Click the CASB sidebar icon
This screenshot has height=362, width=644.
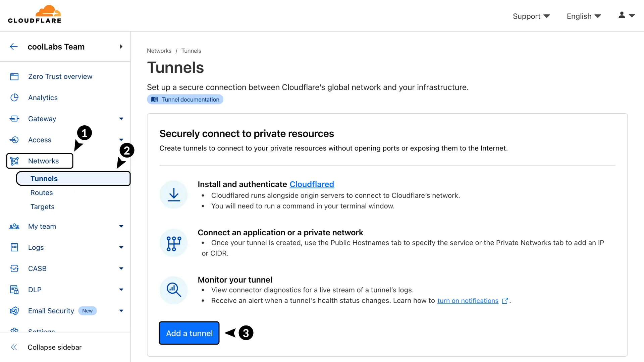click(14, 268)
